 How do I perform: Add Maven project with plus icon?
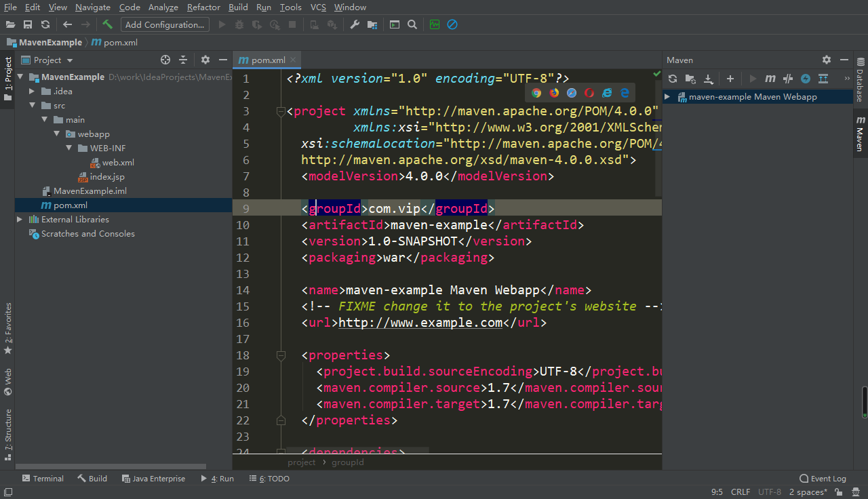click(730, 79)
